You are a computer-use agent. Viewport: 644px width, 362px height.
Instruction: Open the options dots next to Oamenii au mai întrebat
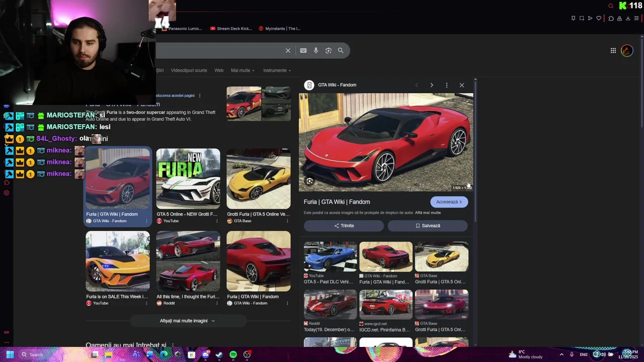(172, 345)
